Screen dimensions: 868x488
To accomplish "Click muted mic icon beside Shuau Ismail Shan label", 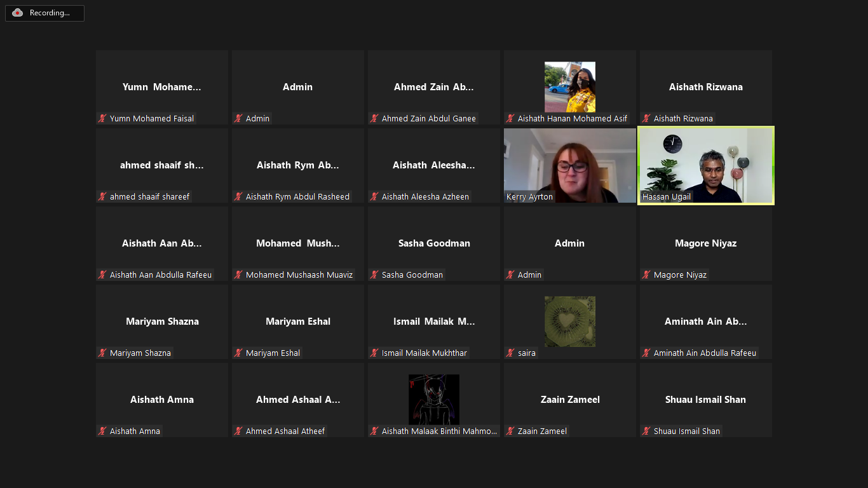I will point(646,431).
